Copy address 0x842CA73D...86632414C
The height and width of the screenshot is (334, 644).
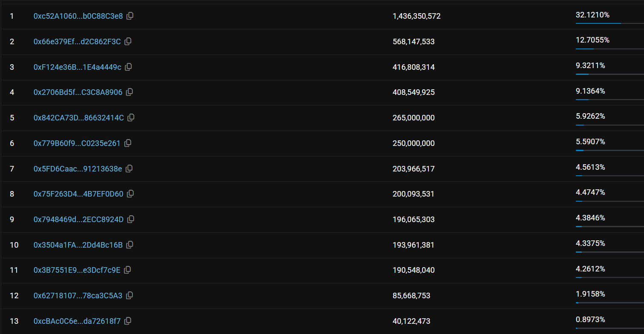[131, 117]
